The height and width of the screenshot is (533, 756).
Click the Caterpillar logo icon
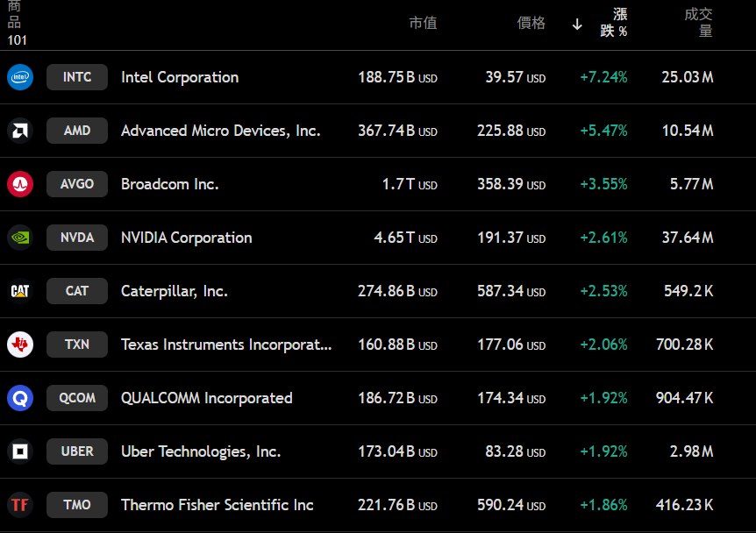click(x=19, y=291)
